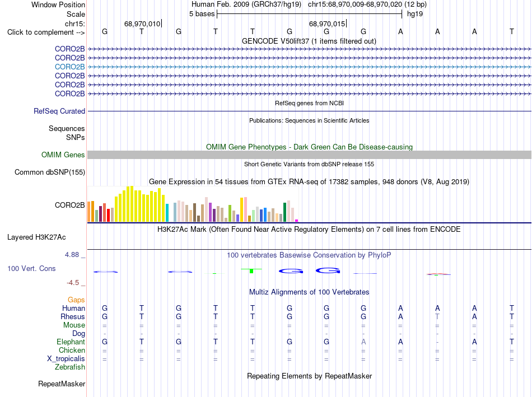
Task: Open OMIM Gene Phenotypes track title
Action: click(309, 147)
